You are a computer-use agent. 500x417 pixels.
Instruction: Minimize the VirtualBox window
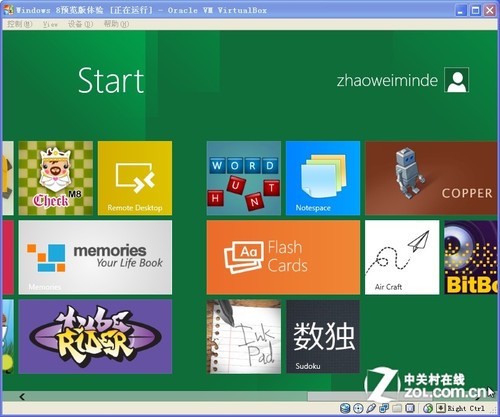point(461,10)
